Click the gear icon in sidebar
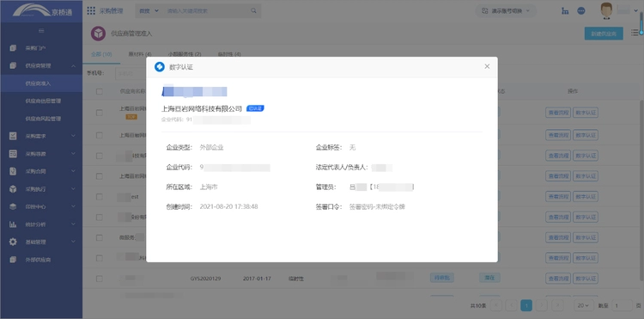 tap(13, 242)
